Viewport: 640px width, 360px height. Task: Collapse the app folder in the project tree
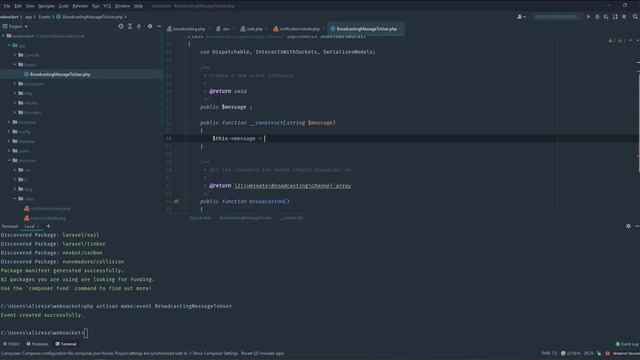pyautogui.click(x=9, y=45)
